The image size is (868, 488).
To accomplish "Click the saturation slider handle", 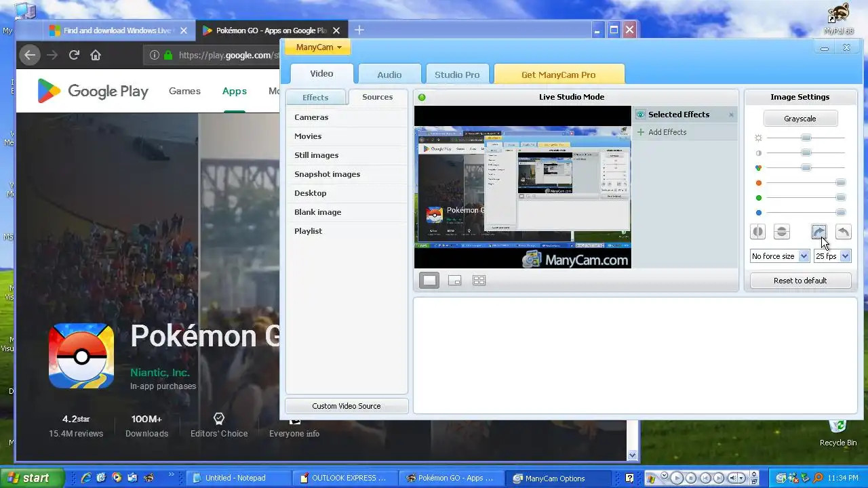I will pos(806,167).
